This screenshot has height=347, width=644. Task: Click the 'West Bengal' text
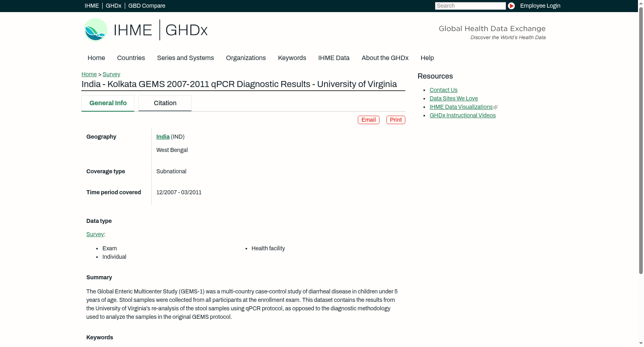pos(172,150)
